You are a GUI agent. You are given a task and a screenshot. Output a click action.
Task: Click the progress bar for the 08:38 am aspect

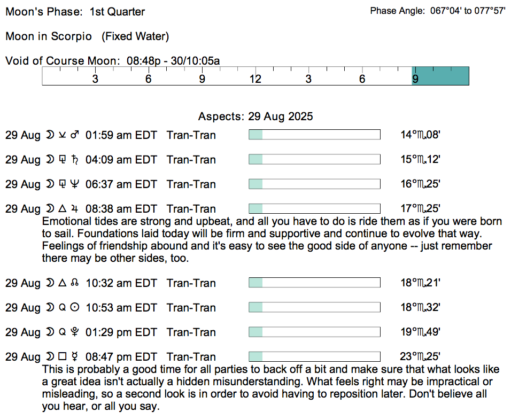(x=314, y=209)
